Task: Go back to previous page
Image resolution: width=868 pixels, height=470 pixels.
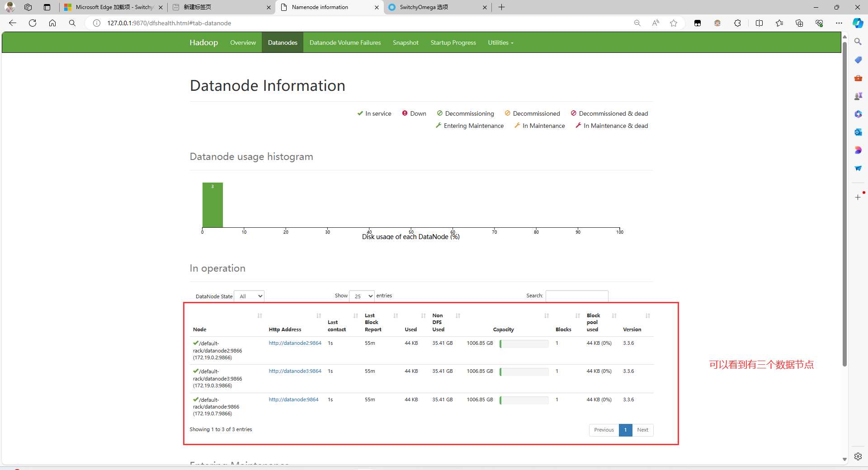Action: click(13, 23)
